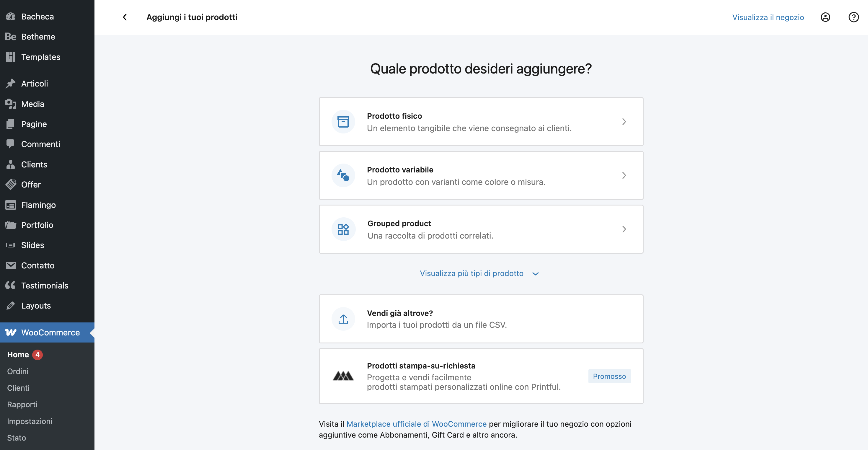Click the back arrow icon in header

125,17
